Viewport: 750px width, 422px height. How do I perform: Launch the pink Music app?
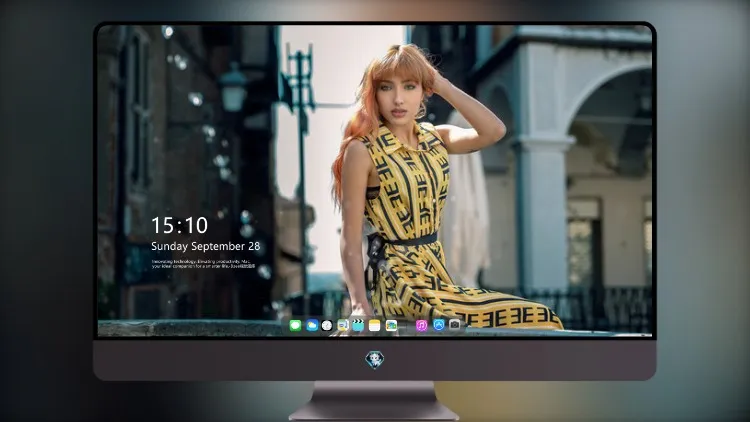tap(421, 325)
